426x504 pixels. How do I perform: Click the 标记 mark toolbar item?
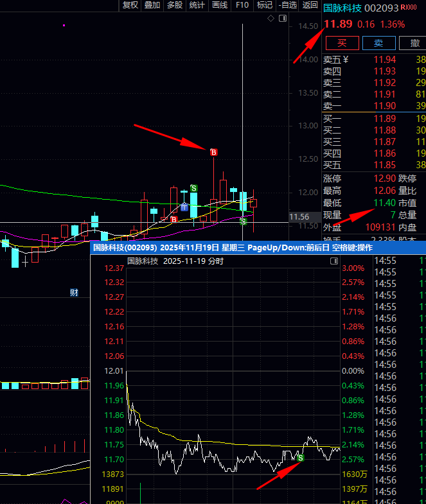coord(265,5)
